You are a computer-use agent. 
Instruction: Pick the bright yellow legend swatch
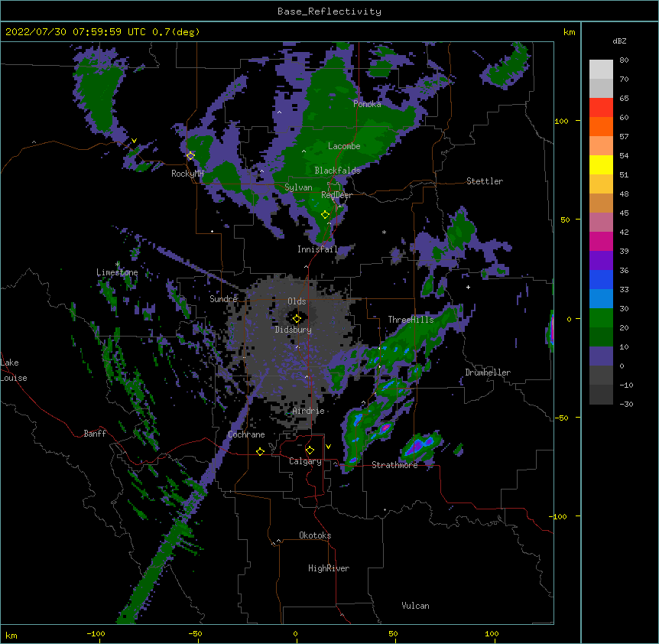click(x=601, y=164)
